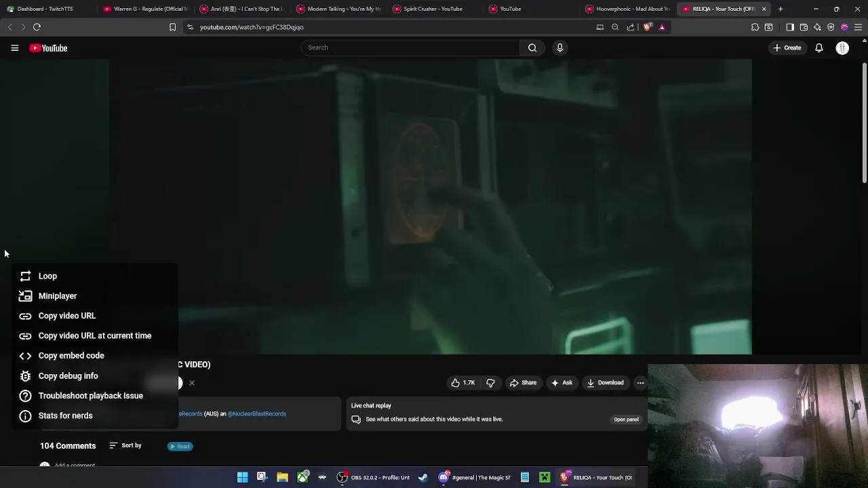Open the Windows Start menu
The height and width of the screenshot is (488, 868).
tap(242, 477)
